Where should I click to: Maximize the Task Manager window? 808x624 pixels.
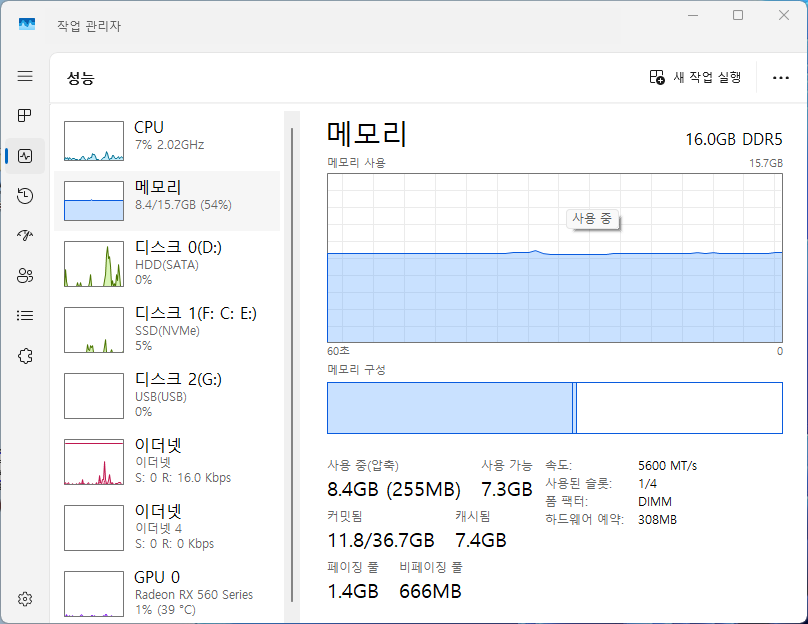738,15
